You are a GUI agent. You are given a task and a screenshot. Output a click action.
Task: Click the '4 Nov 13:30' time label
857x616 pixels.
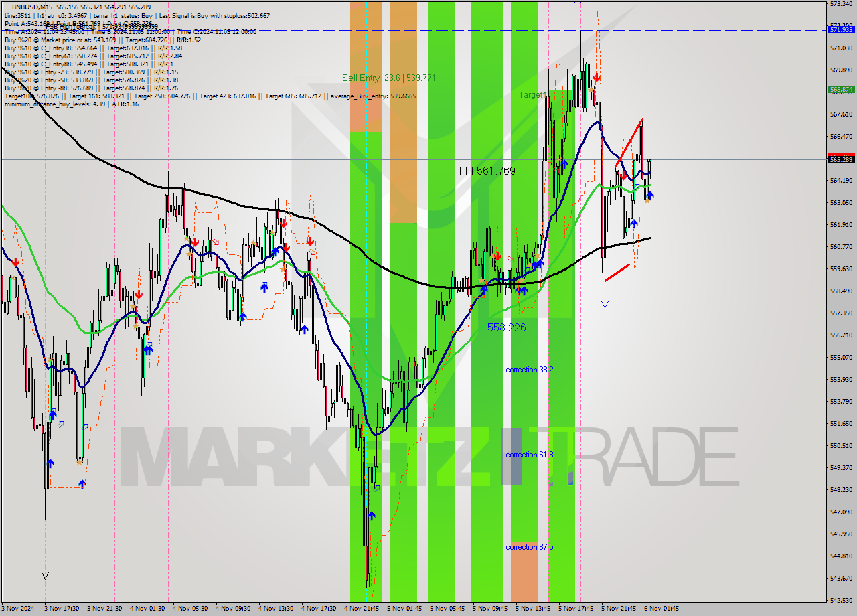[x=276, y=609]
